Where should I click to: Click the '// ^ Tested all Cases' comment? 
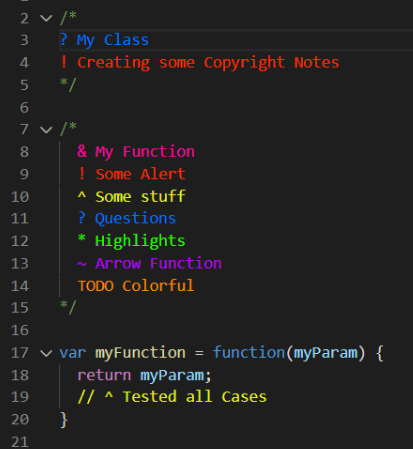pyautogui.click(x=172, y=397)
